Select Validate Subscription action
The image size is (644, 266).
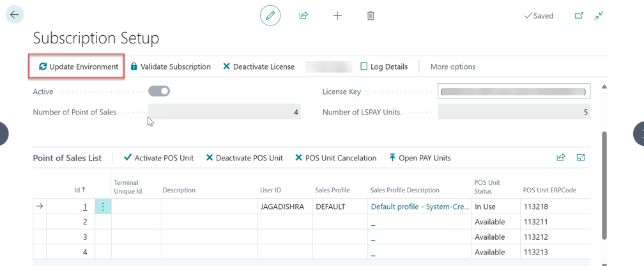click(171, 66)
